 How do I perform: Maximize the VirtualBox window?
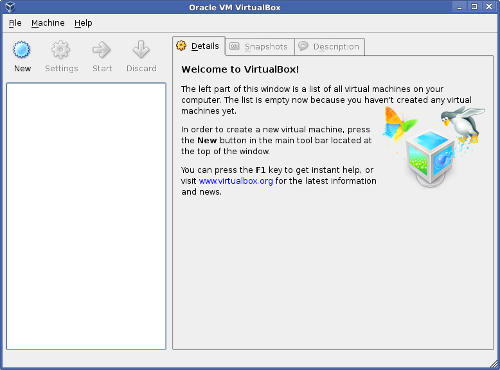pos(474,7)
